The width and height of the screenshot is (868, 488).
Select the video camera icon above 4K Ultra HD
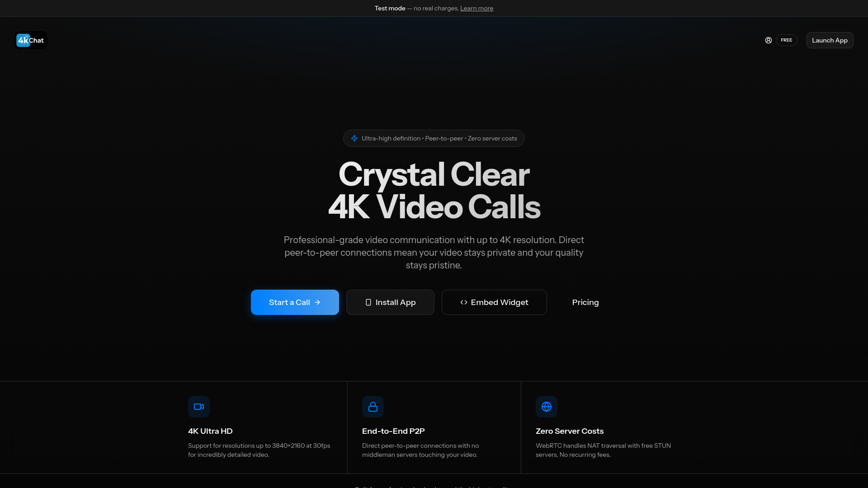click(199, 407)
